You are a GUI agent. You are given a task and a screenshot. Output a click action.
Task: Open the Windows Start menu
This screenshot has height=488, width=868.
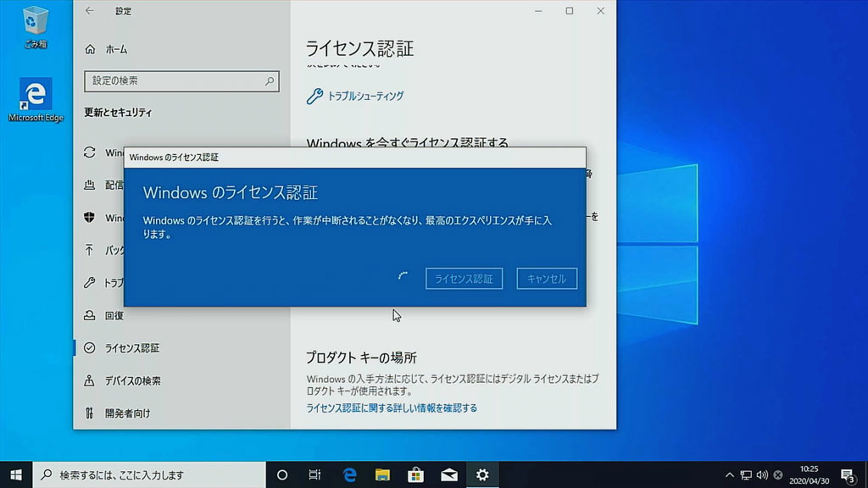[16, 474]
